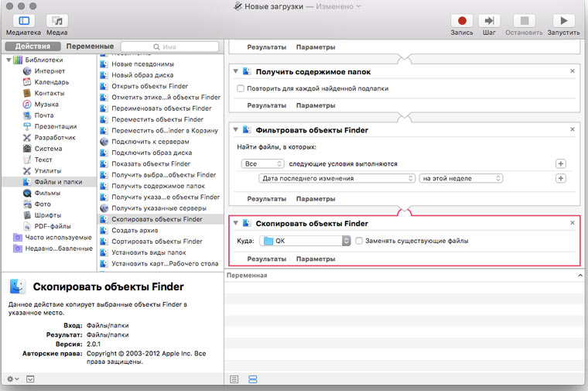Image resolution: width=588 pixels, height=391 pixels.
Task: Select action Показать объекты Finder
Action: point(151,163)
